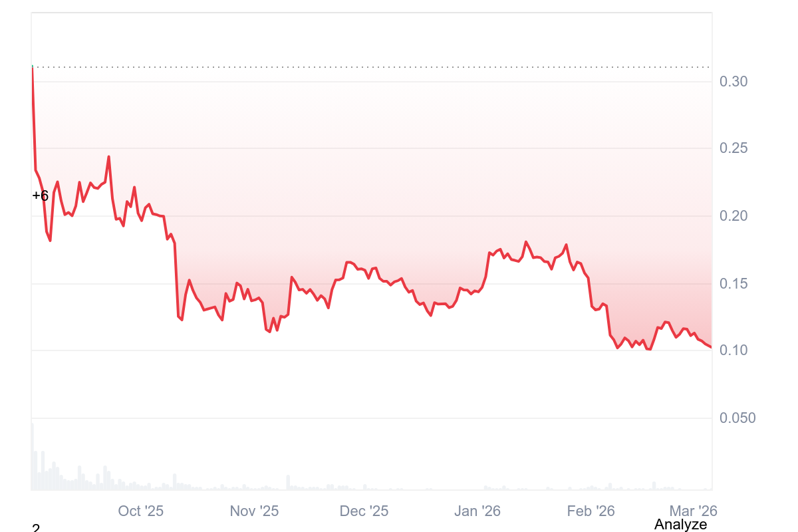Screen dimensions: 798x532
Task: Click the volume spike bar in mid-November
Action: click(x=288, y=482)
